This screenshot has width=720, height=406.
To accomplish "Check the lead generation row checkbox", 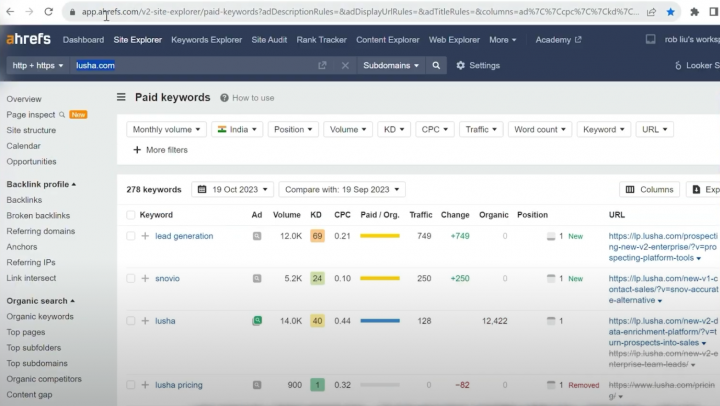I will click(x=131, y=236).
